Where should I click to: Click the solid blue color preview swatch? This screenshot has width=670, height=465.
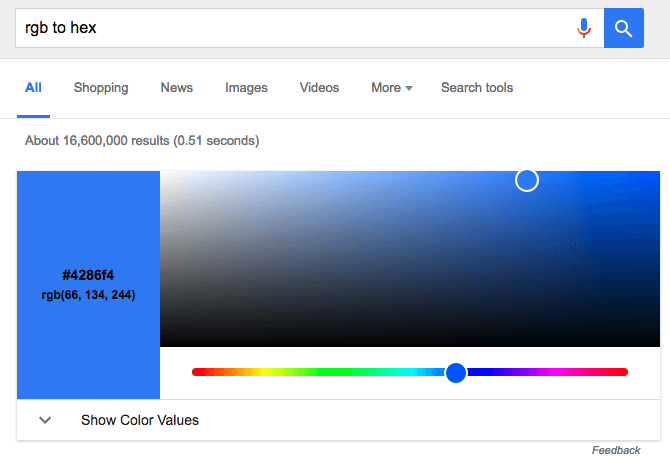pos(88,220)
